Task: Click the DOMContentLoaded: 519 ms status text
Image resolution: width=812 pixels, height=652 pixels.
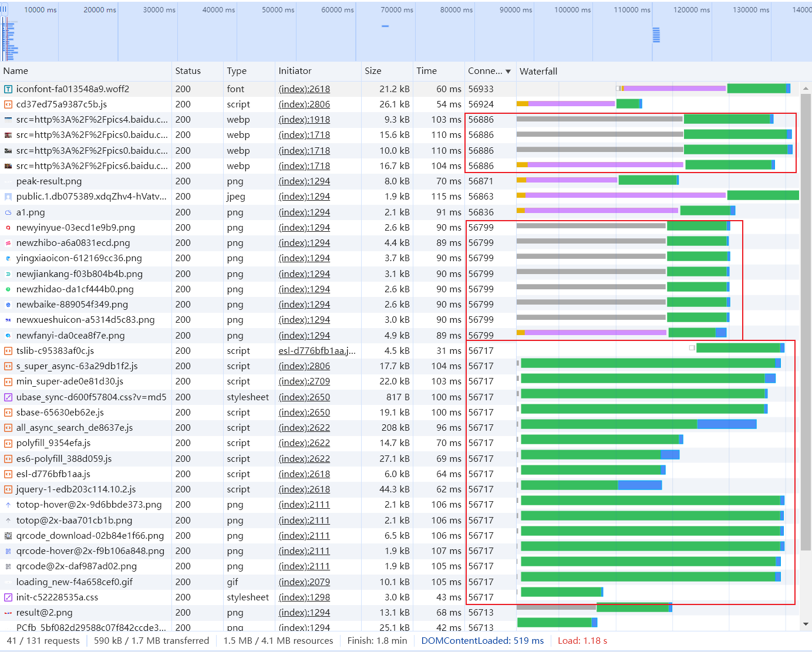Action: click(x=483, y=641)
